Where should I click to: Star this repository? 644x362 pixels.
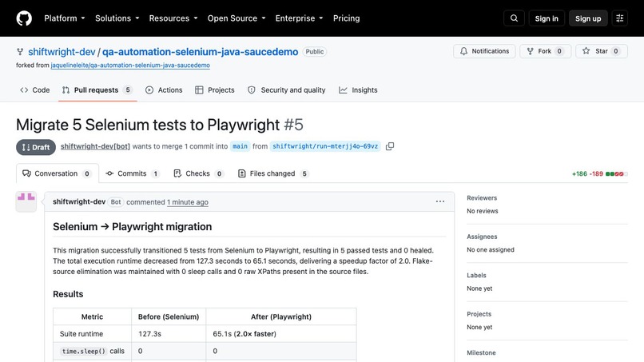[602, 51]
